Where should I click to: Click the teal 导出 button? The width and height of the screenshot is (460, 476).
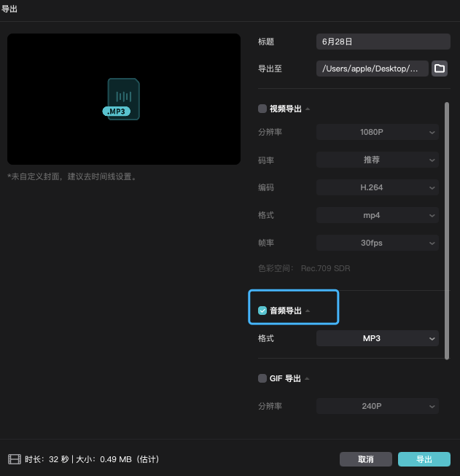pyautogui.click(x=424, y=459)
